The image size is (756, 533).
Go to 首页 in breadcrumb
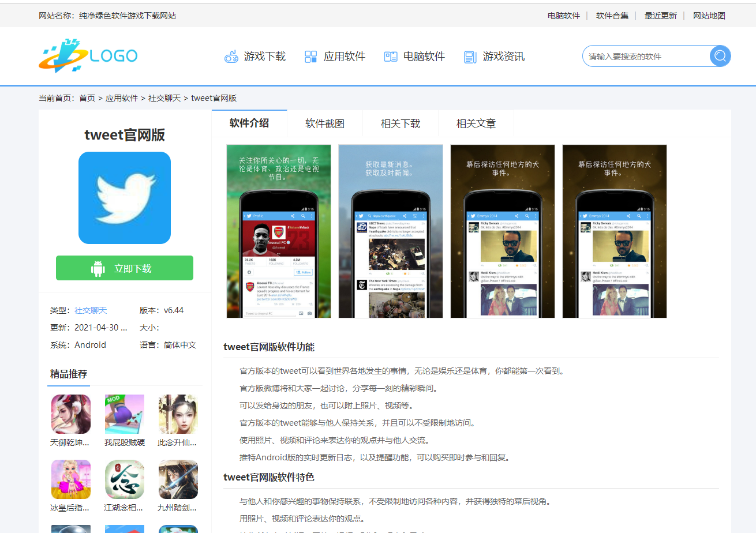click(87, 98)
